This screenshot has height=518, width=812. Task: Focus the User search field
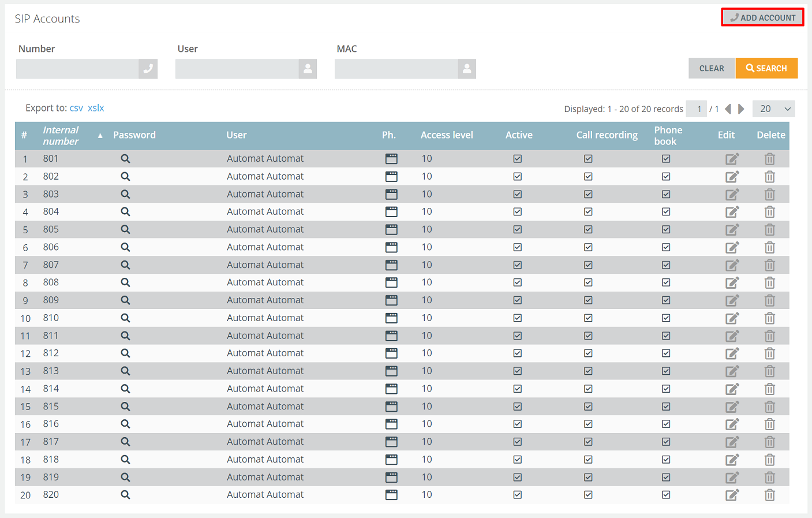237,69
